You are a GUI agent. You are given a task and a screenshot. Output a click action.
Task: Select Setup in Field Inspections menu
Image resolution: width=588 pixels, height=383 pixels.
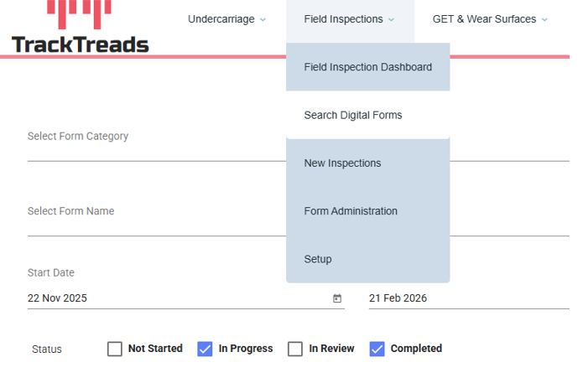pyautogui.click(x=318, y=259)
